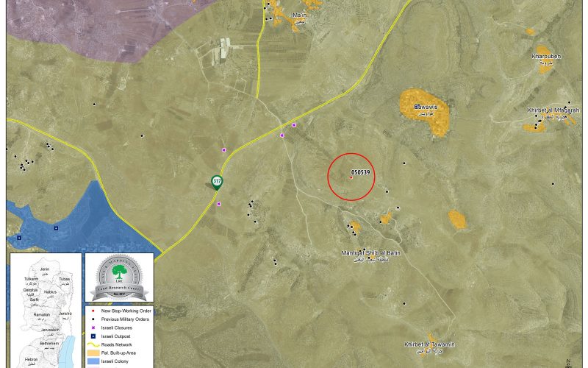Select Qalqilya on the inset map
This screenshot has width=588, height=368.
click(x=30, y=290)
